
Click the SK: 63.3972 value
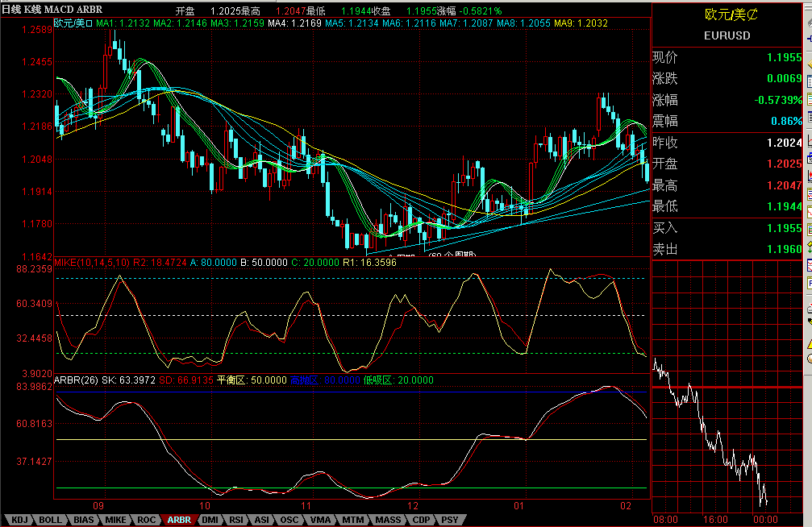pos(128,380)
